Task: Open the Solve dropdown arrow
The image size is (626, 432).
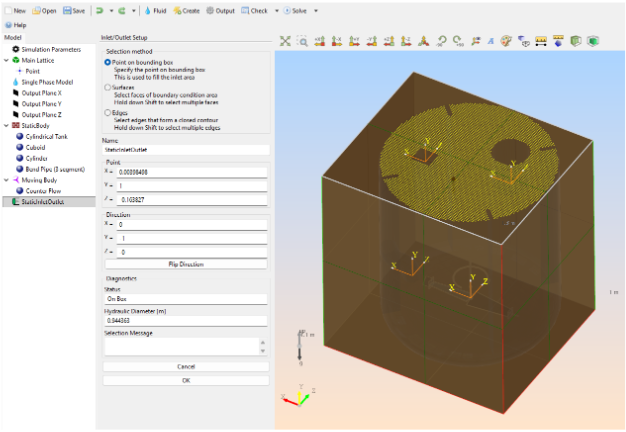Action: point(316,10)
